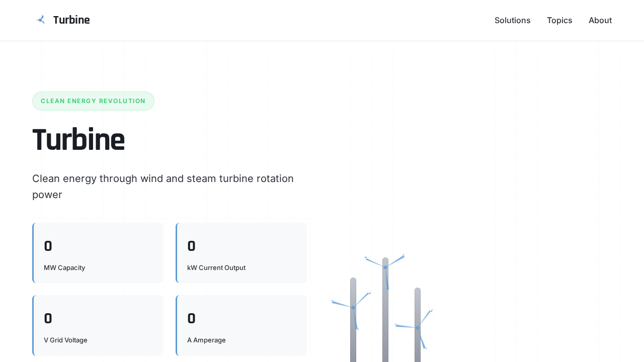This screenshot has height=362, width=644.
Task: Click the Clean Energy Revolution badge
Action: (x=93, y=101)
